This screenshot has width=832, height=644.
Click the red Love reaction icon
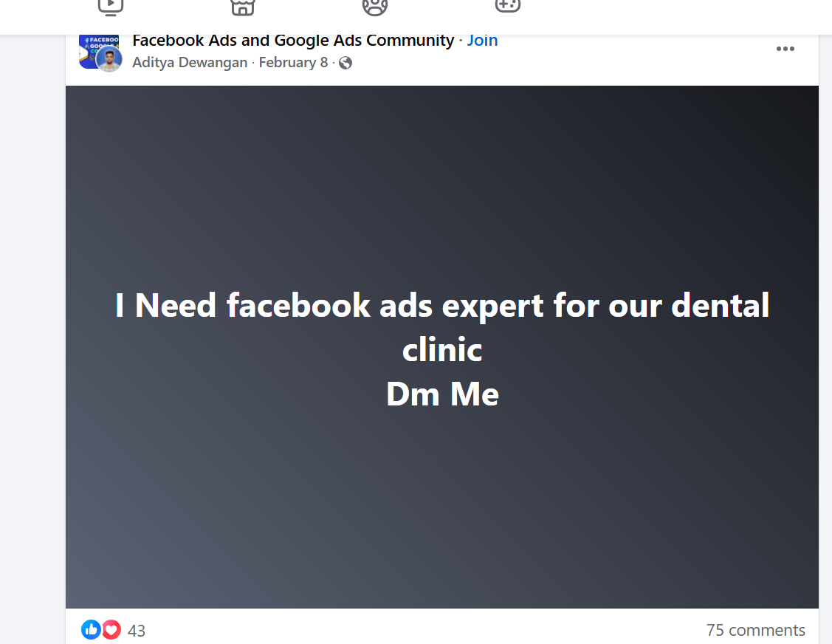pos(111,630)
